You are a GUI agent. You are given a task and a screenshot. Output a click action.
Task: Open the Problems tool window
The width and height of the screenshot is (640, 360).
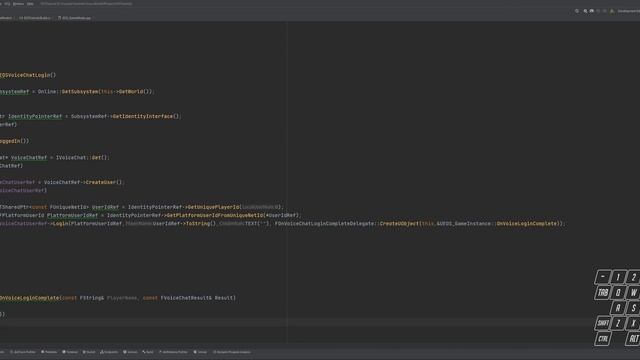click(x=49, y=352)
